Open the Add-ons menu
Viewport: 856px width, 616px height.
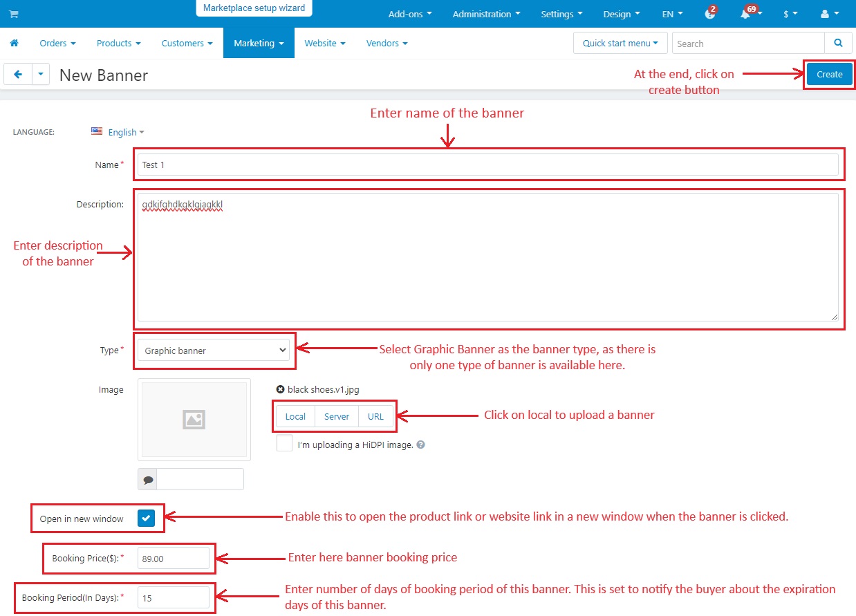pos(410,14)
